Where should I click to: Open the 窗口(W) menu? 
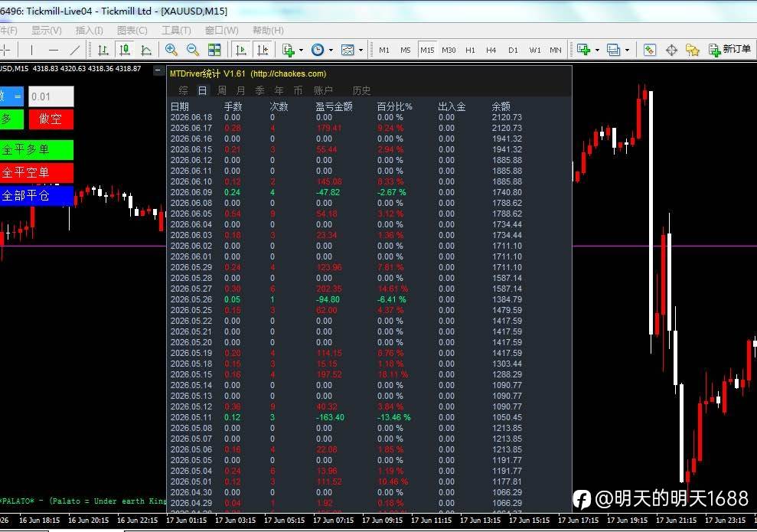pyautogui.click(x=222, y=31)
